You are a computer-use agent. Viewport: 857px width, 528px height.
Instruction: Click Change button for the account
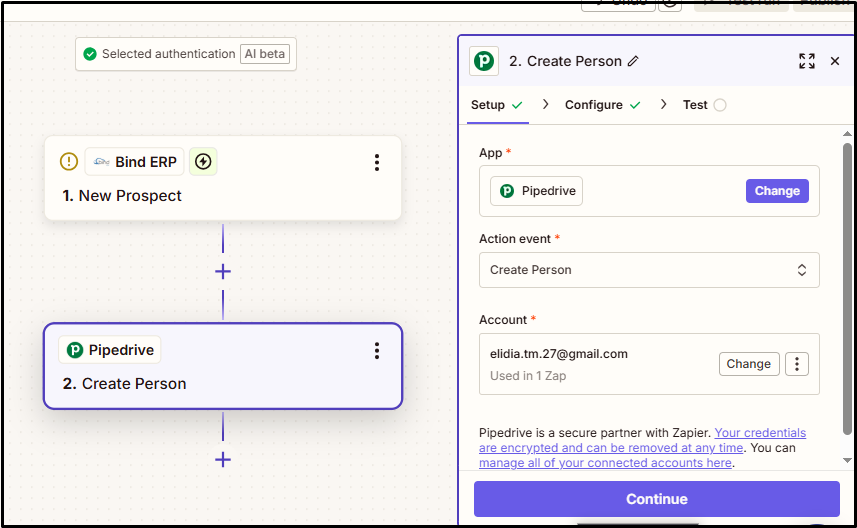pyautogui.click(x=748, y=364)
